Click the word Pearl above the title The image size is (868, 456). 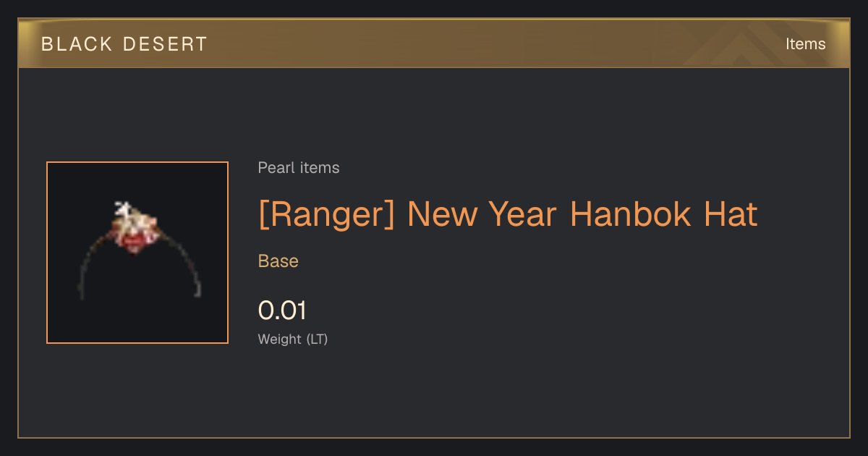pyautogui.click(x=274, y=168)
